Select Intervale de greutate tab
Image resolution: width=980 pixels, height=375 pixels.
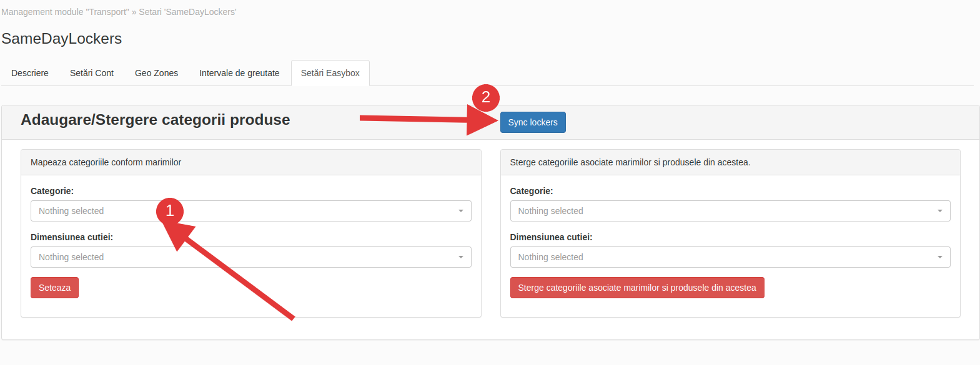pos(239,73)
